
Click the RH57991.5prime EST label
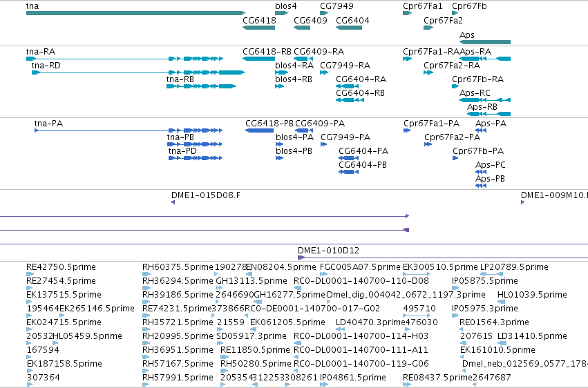pyautogui.click(x=178, y=378)
